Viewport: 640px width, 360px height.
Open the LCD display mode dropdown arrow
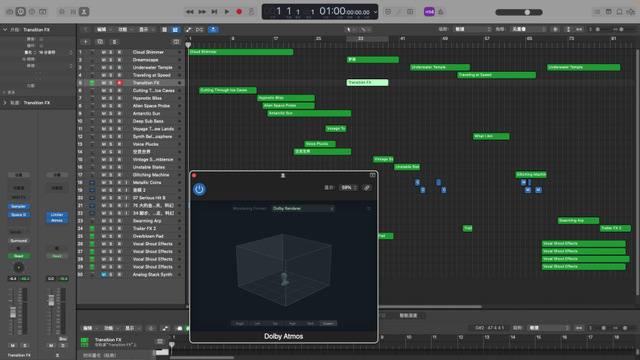(x=375, y=12)
